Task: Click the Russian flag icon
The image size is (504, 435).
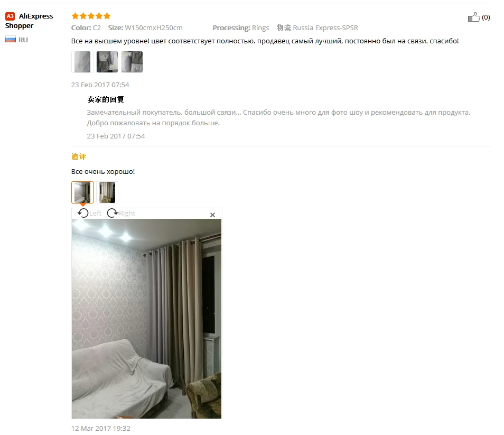Action: point(10,40)
